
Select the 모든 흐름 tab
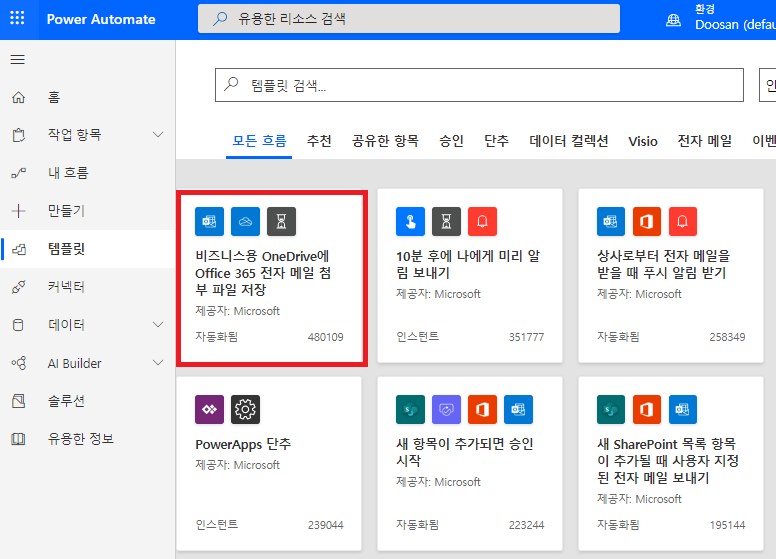coord(259,141)
